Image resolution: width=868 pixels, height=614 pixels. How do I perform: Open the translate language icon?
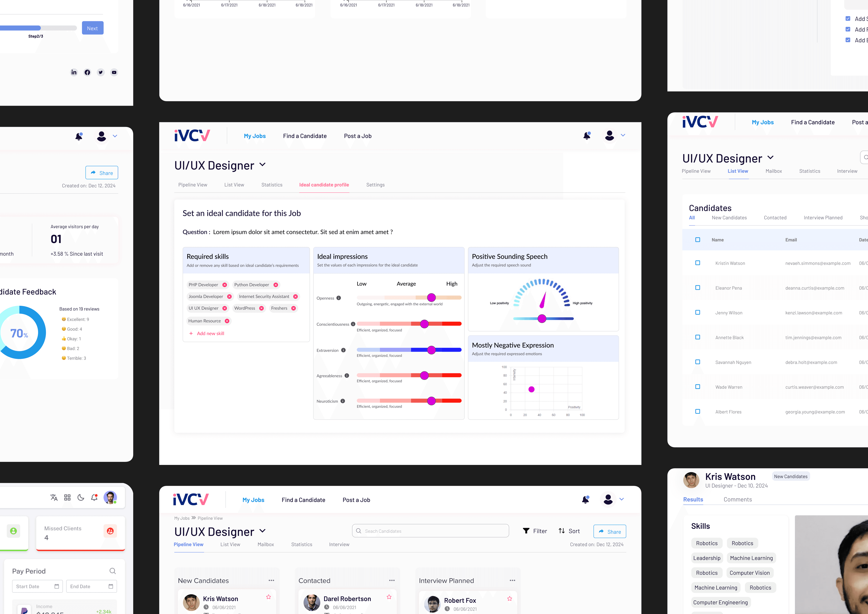(54, 498)
